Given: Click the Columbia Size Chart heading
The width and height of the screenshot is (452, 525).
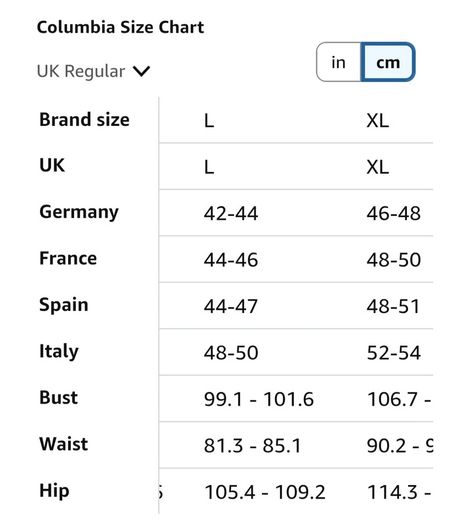Looking at the screenshot, I should pos(121,27).
